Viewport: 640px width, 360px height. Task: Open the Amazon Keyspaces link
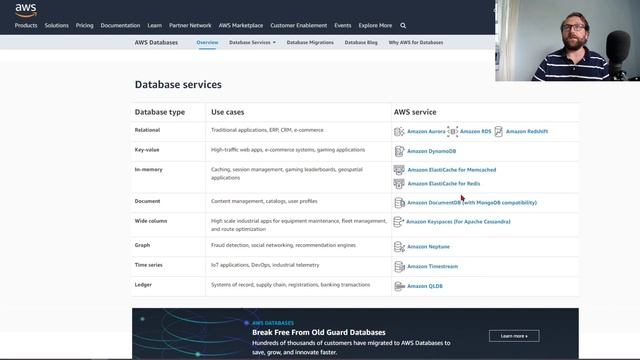click(x=458, y=222)
